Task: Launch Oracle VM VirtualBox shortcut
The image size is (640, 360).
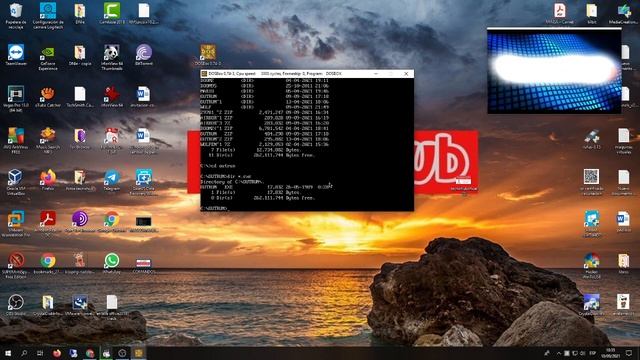Action: pyautogui.click(x=16, y=178)
